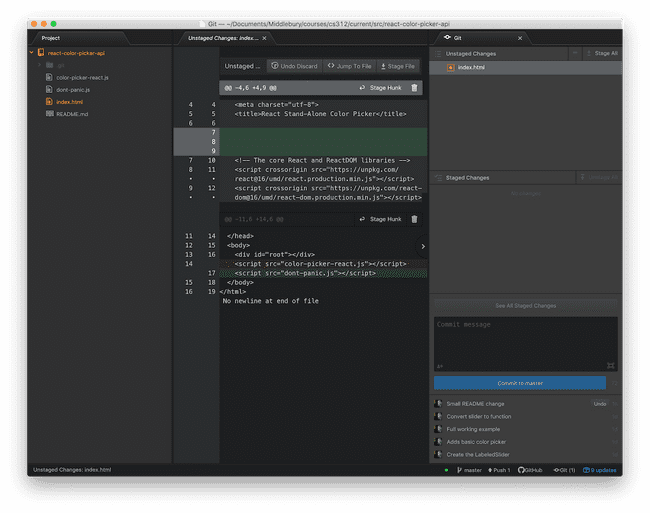The height and width of the screenshot is (513, 650).
Task: Open the unstaged changes ellipsis menu
Action: (575, 53)
